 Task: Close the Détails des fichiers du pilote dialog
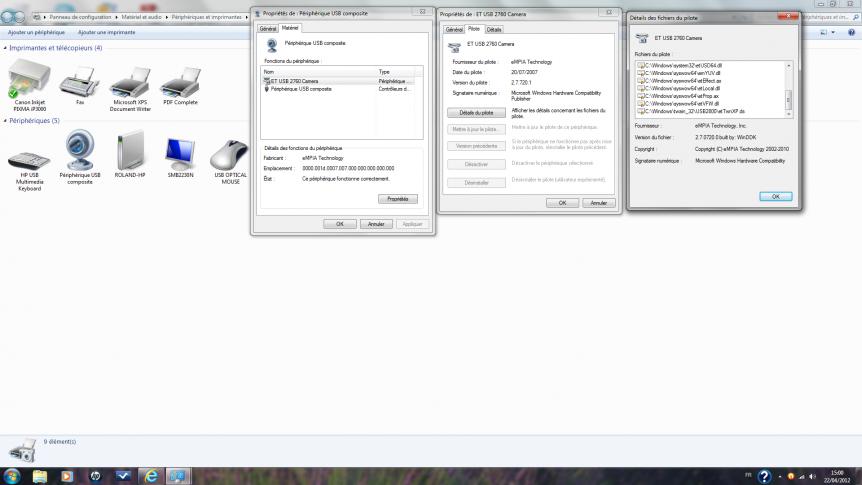click(788, 16)
